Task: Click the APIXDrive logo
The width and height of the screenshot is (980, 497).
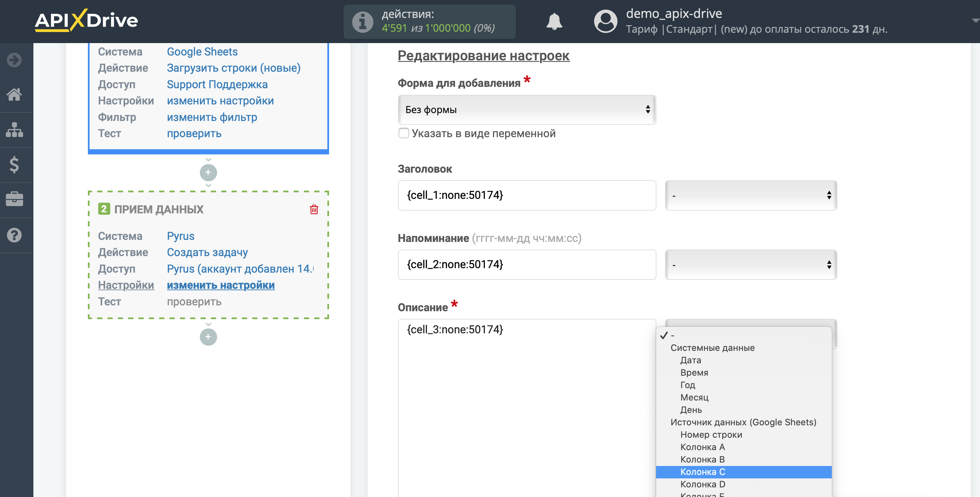Action: pos(86,20)
